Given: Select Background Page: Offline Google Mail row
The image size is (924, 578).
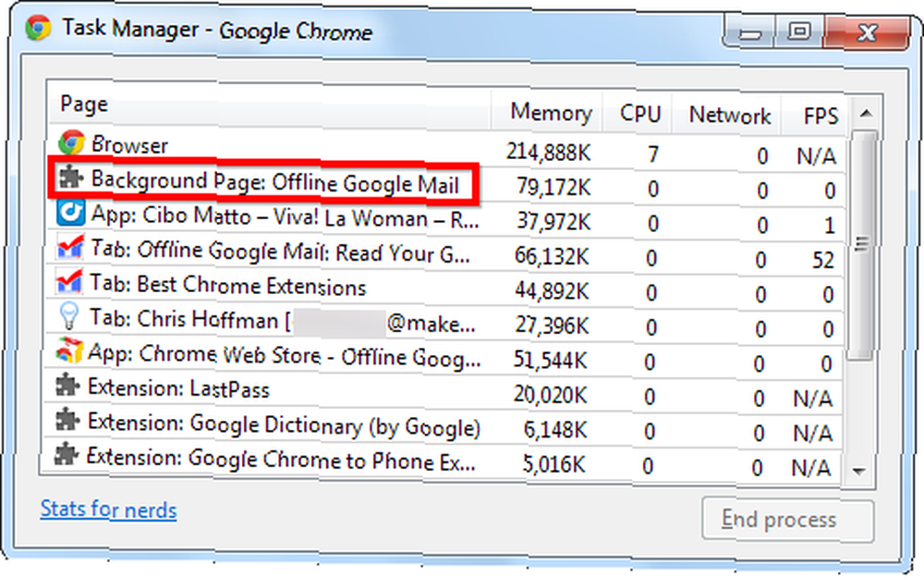Looking at the screenshot, I should click(446, 183).
